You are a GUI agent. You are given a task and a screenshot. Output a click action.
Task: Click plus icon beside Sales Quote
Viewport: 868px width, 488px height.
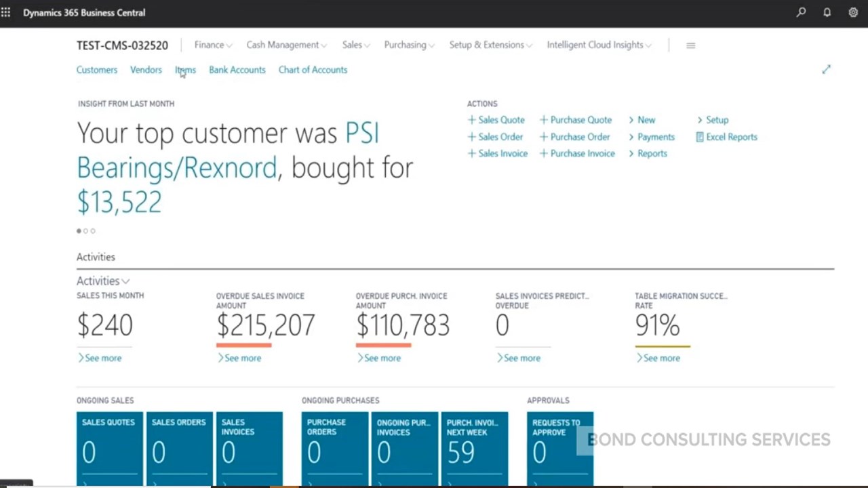click(x=471, y=120)
